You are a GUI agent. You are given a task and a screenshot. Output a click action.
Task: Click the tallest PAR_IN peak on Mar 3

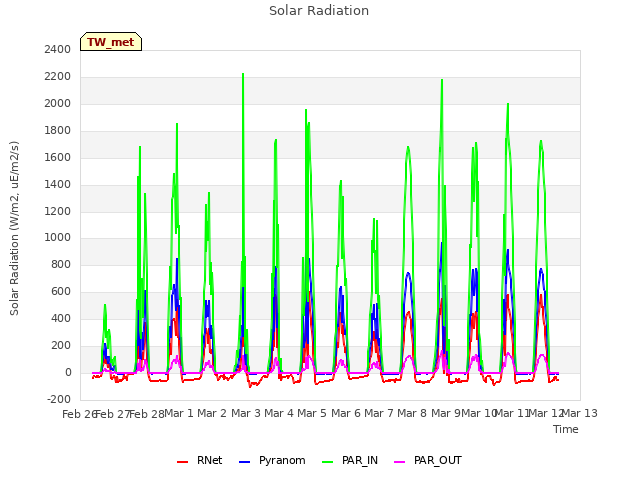(x=243, y=74)
